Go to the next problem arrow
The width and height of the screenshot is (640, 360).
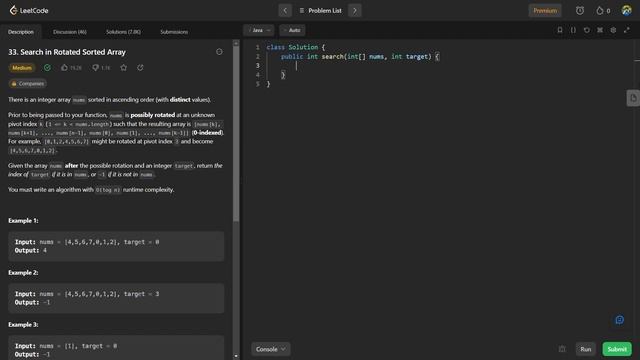coord(355,11)
